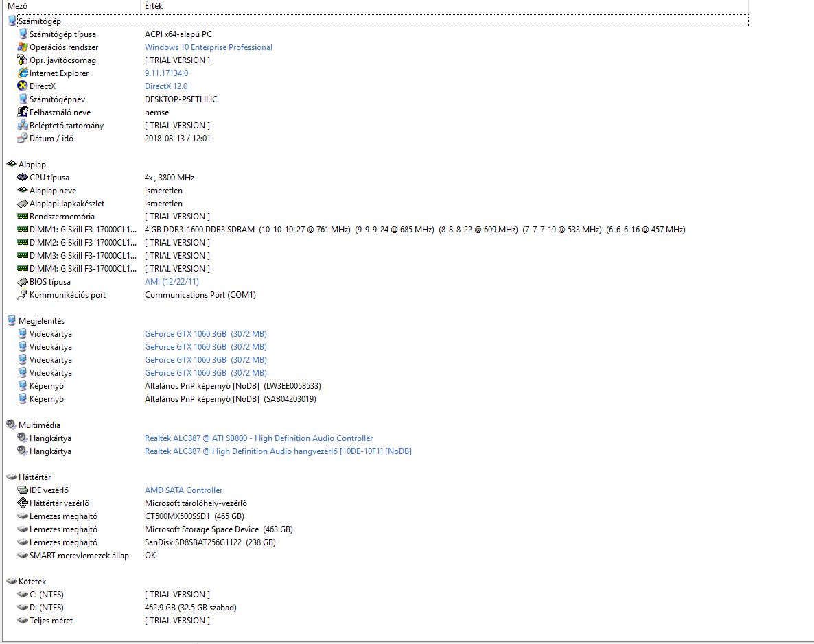Screen dimensions: 814x644
Task: Select the Microsoft Storage Space Device value
Action: point(218,529)
